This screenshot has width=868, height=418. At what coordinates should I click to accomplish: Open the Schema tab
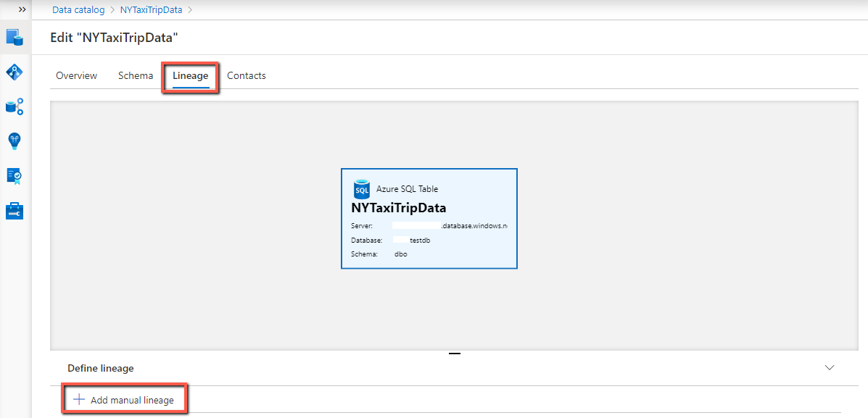click(x=135, y=75)
